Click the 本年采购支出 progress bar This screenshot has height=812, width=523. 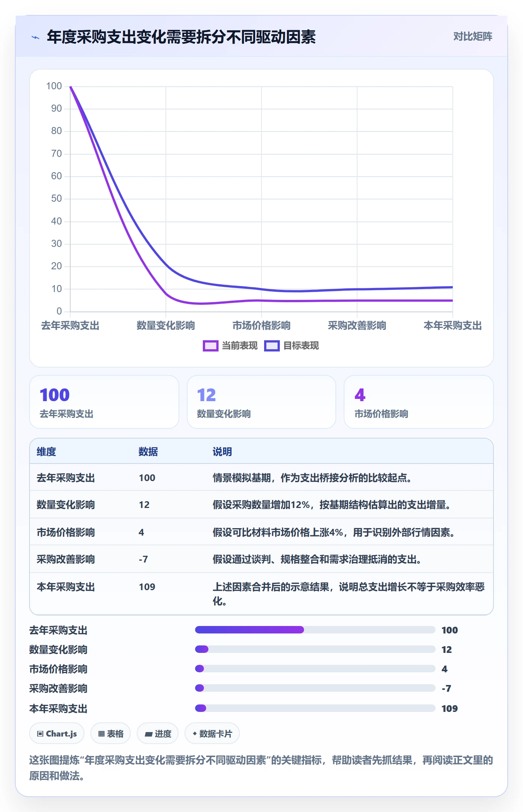[315, 708]
